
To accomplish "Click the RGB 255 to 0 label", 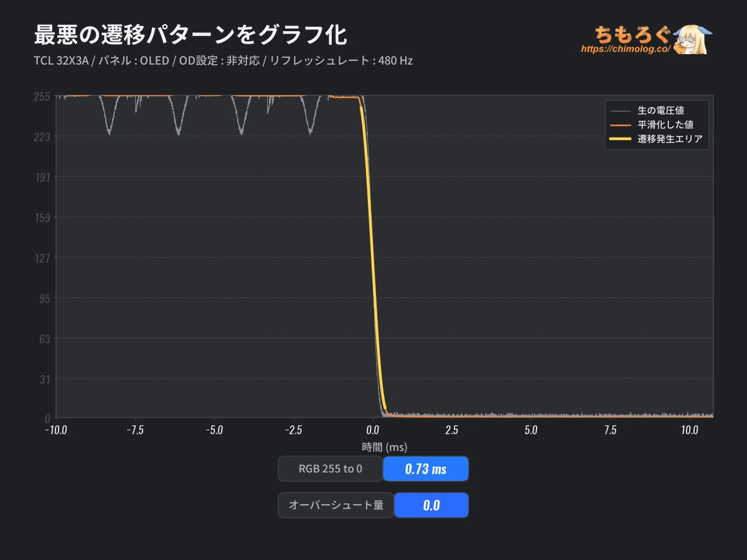I will tap(331, 469).
